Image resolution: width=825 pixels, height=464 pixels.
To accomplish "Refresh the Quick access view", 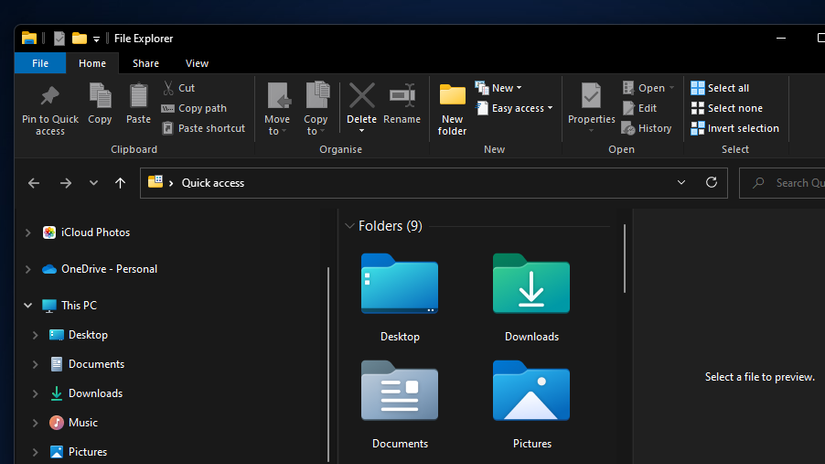I will coord(711,183).
